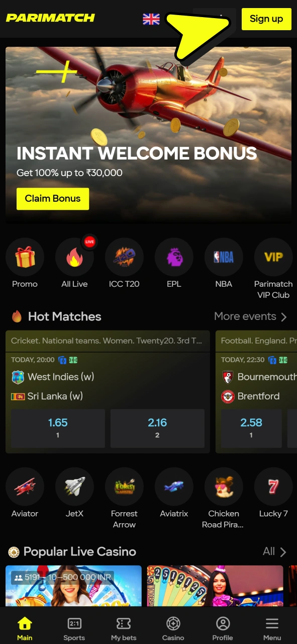Select the ICC T20 cricket icon
Viewport: 297px width, 644px height.
(x=124, y=257)
